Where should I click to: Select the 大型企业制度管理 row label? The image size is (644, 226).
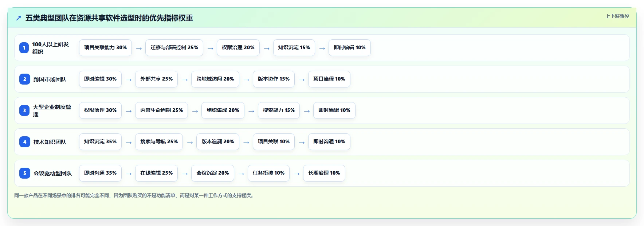tap(52, 110)
